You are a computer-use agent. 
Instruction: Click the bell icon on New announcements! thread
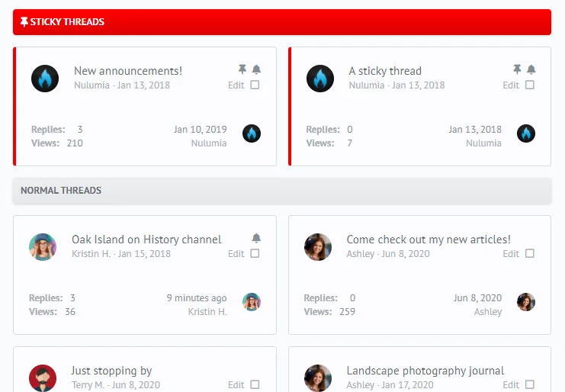click(x=256, y=69)
